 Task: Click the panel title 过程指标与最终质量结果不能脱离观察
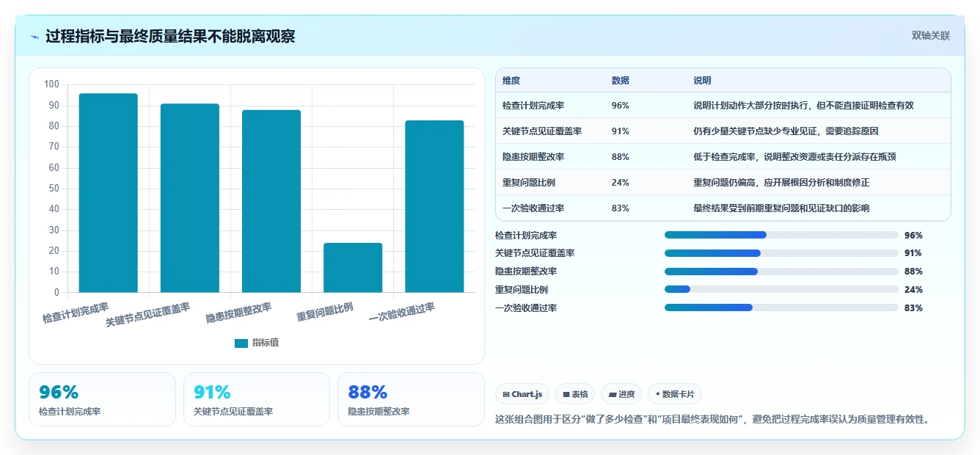pos(170,36)
